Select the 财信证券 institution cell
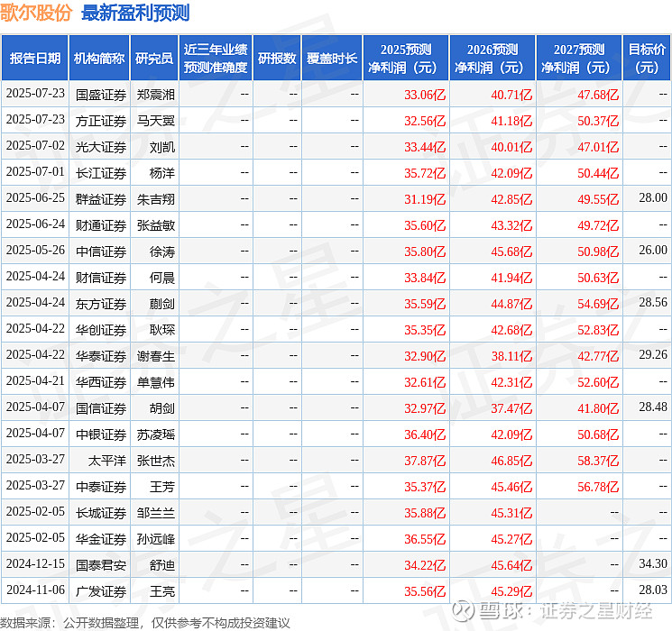 101,278
